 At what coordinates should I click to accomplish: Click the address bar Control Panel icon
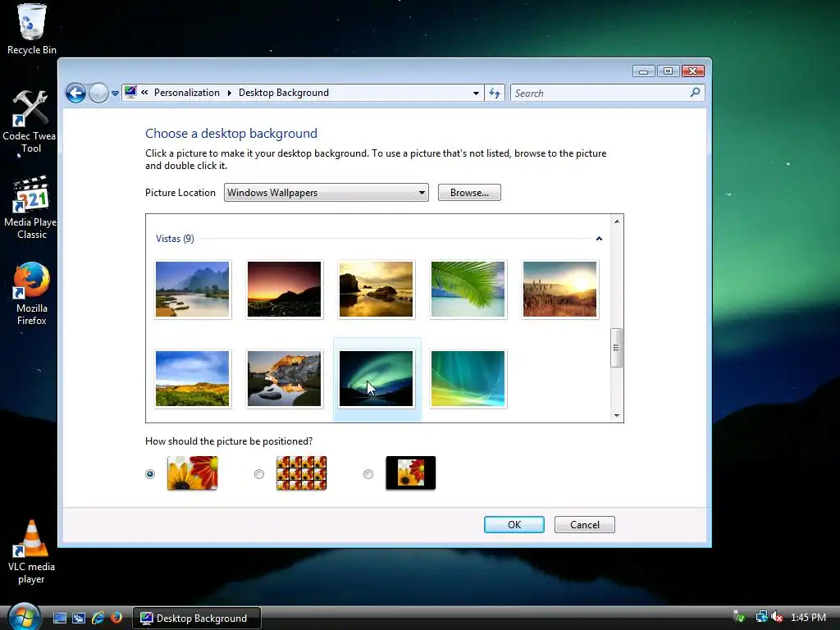pyautogui.click(x=130, y=93)
